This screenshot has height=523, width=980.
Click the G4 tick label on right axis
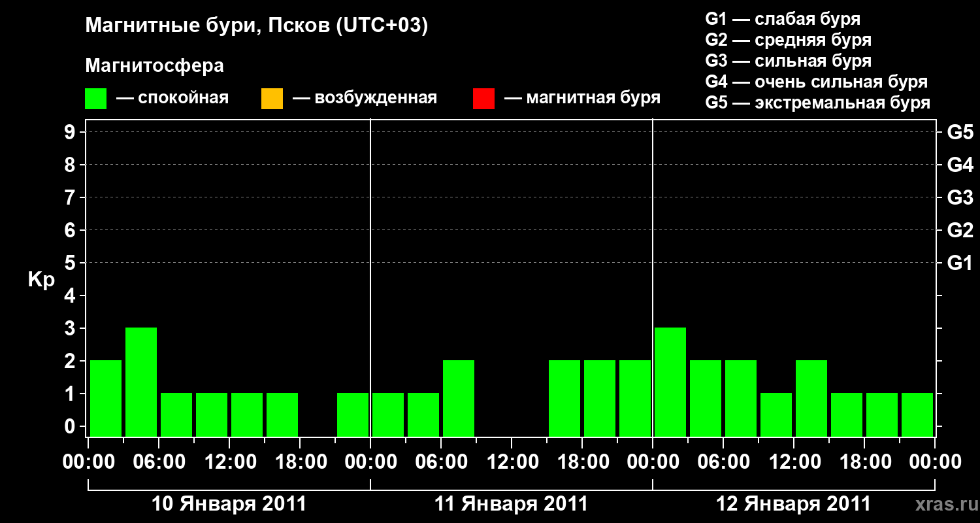[960, 165]
